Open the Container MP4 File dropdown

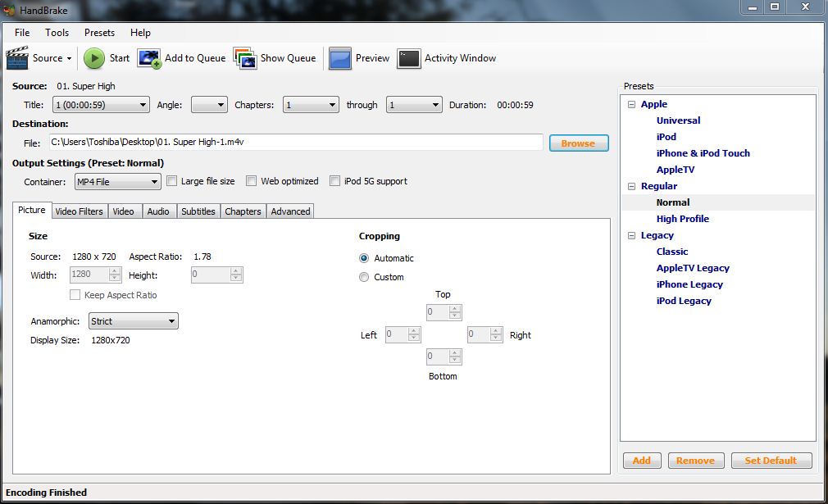pos(118,182)
